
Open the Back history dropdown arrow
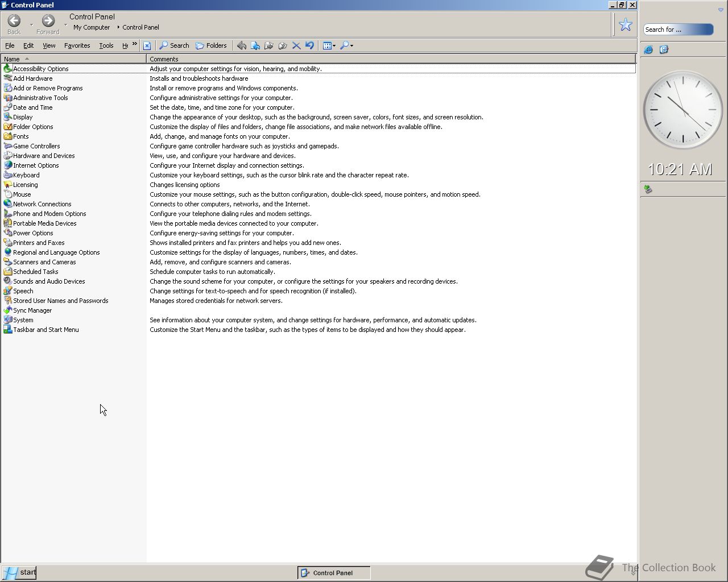[x=31, y=24]
